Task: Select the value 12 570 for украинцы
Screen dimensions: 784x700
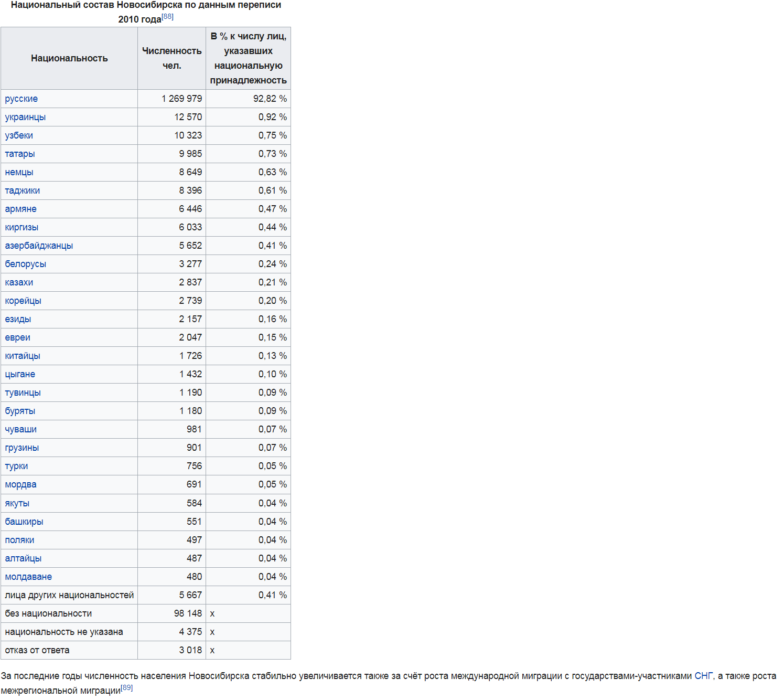Action: (x=188, y=117)
